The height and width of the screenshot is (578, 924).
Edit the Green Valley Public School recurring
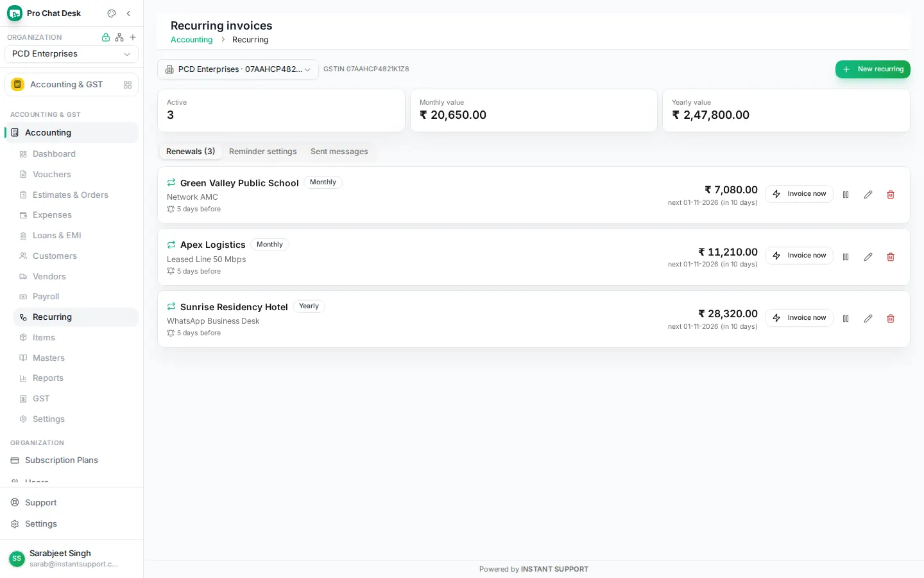coord(868,195)
